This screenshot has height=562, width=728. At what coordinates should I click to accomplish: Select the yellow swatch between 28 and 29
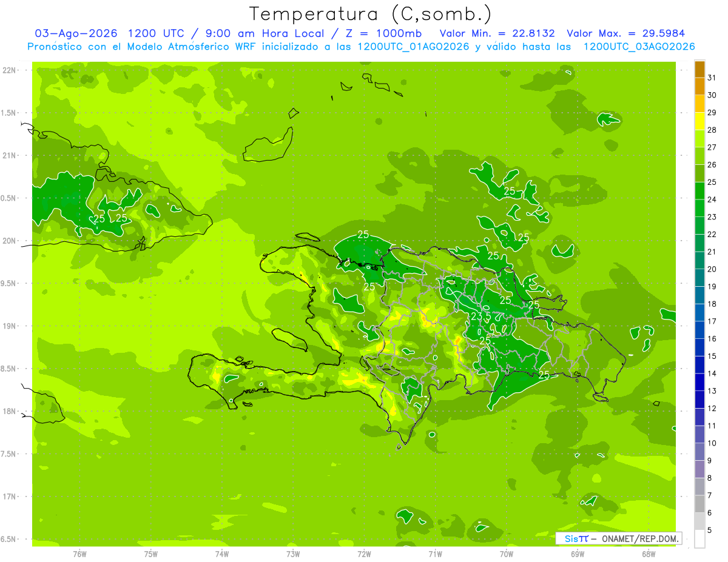699,121
